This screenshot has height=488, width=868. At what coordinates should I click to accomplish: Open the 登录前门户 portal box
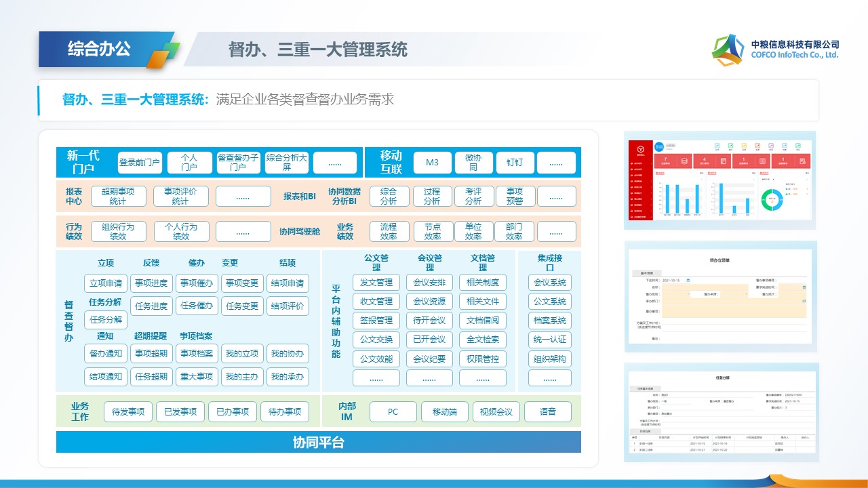140,163
